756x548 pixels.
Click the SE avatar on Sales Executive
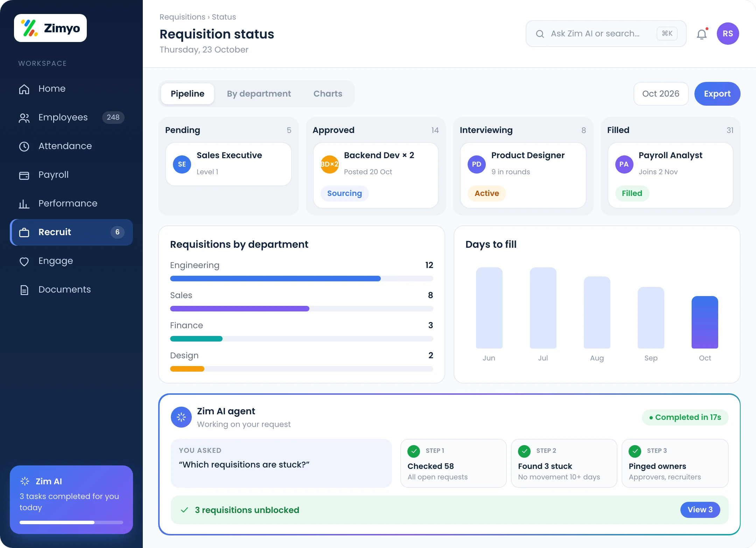tap(182, 164)
